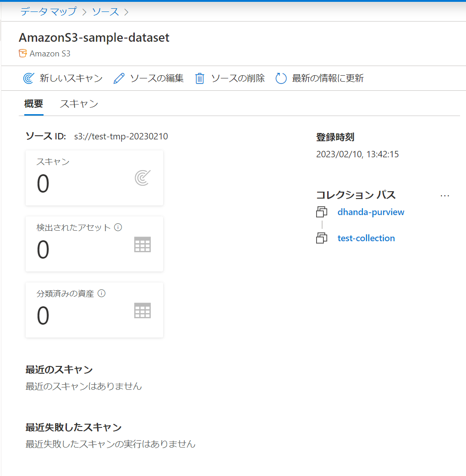Viewport: 466px width, 476px height.
Task: Click the pencil edit source icon
Action: [x=119, y=78]
